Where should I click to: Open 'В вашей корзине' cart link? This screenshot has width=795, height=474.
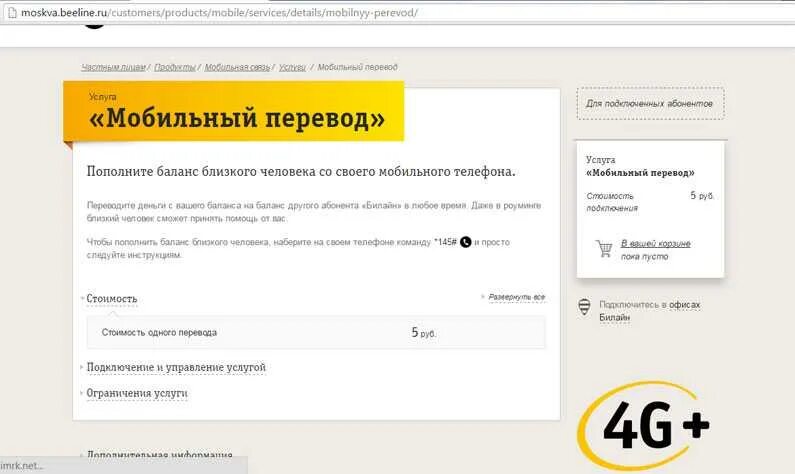[x=656, y=243]
